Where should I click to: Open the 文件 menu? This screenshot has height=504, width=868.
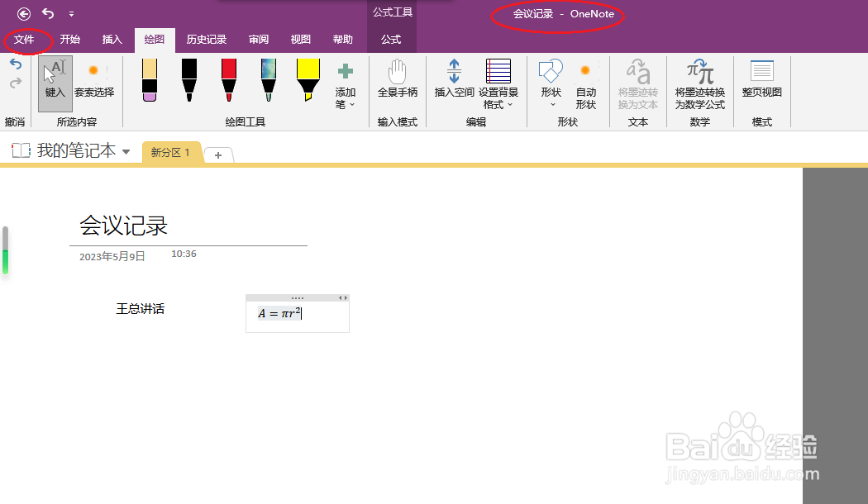(x=24, y=40)
